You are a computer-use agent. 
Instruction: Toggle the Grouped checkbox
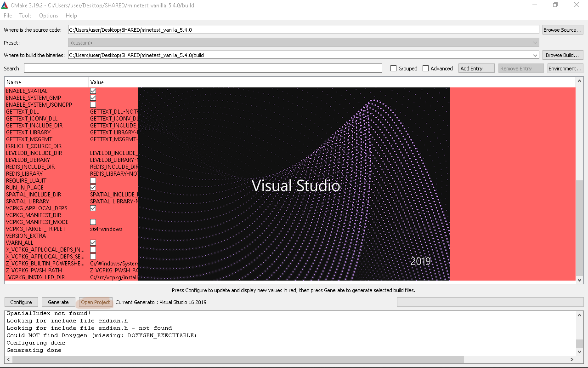pos(393,69)
